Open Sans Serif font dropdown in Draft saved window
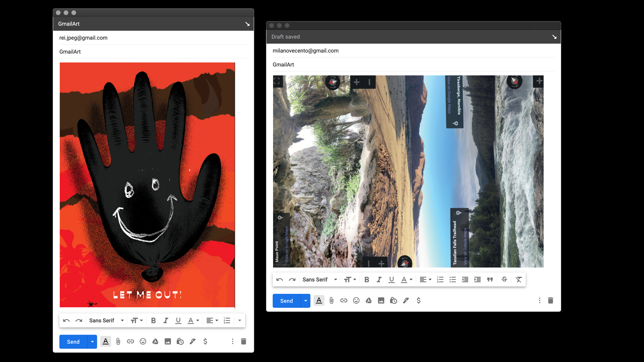The image size is (644, 362). 320,279
